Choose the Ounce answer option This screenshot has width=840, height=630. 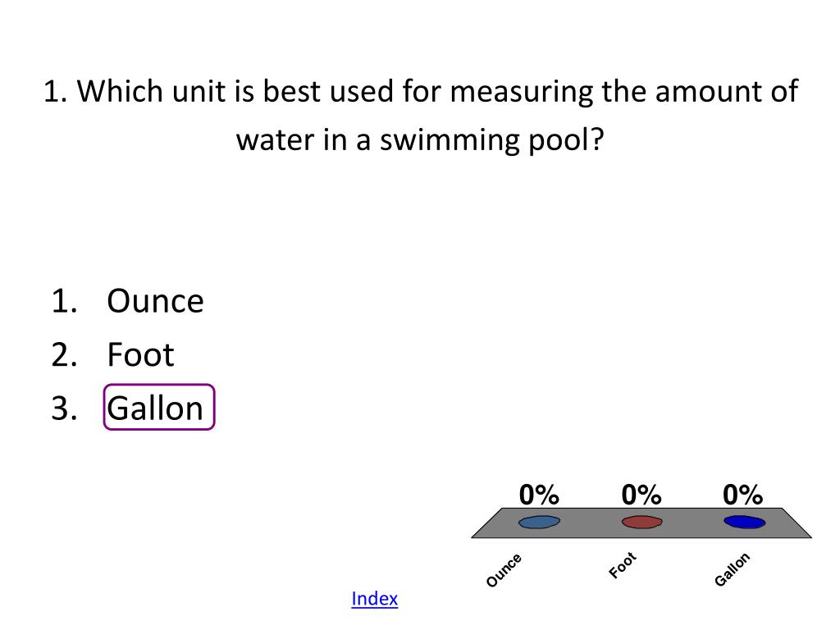pos(155,301)
